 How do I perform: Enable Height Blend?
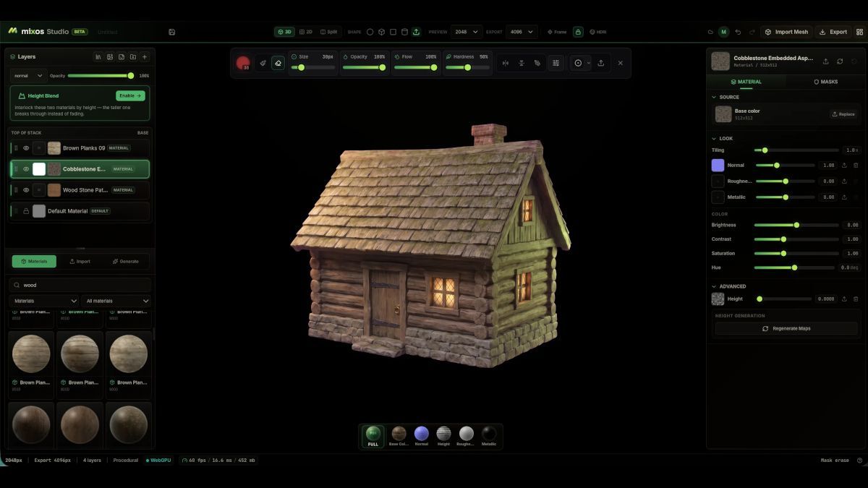click(130, 95)
